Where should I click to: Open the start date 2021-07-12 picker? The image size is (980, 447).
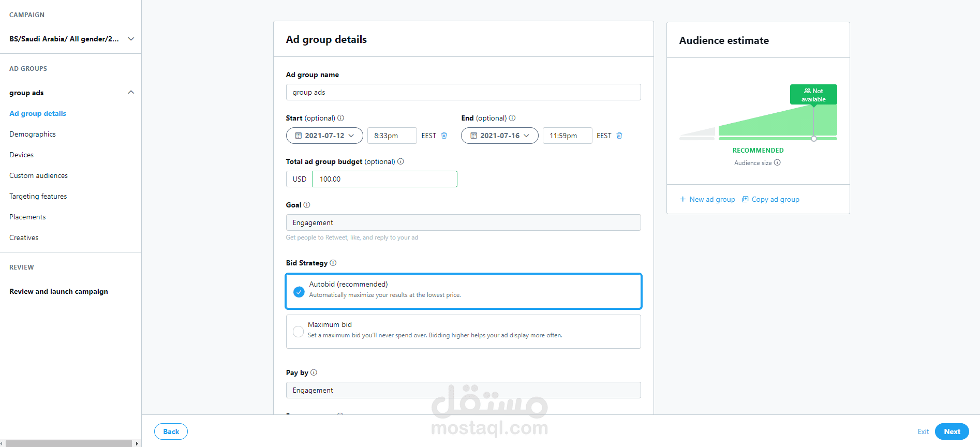[x=324, y=136]
